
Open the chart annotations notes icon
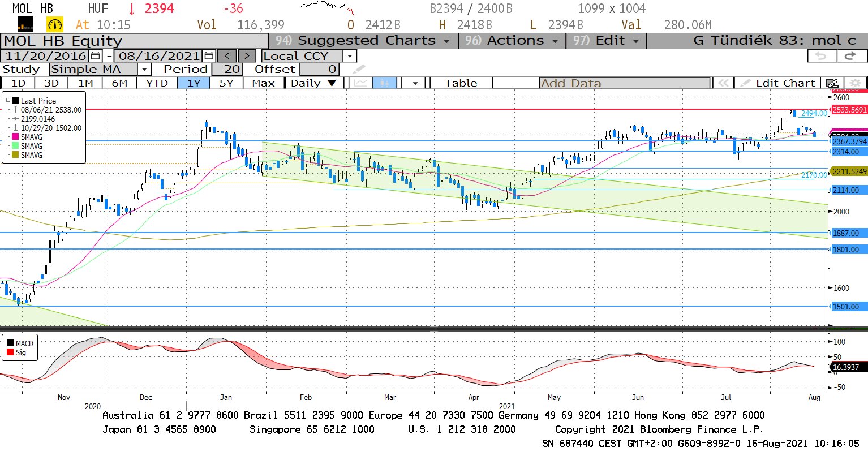(832, 83)
